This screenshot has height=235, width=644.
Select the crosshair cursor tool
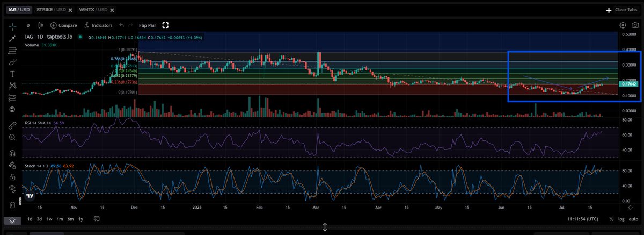point(12,26)
